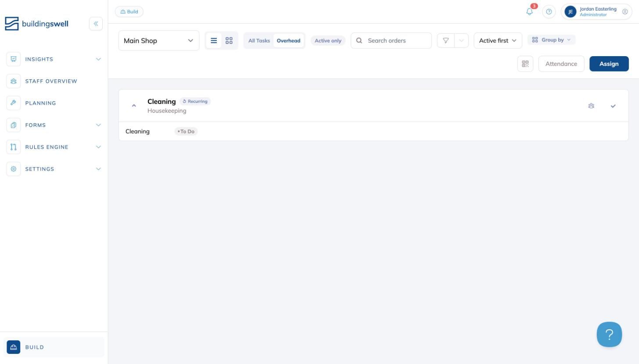Click the Assign button

pos(609,64)
